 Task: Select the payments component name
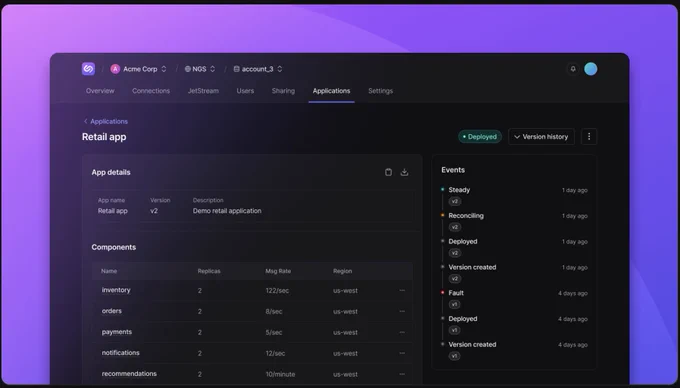point(117,332)
